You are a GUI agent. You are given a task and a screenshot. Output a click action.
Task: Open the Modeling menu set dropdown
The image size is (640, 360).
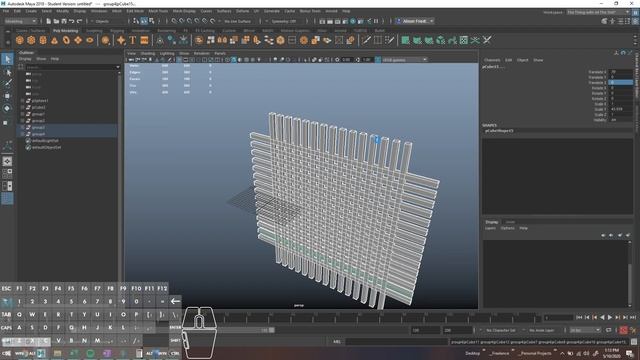click(20, 21)
